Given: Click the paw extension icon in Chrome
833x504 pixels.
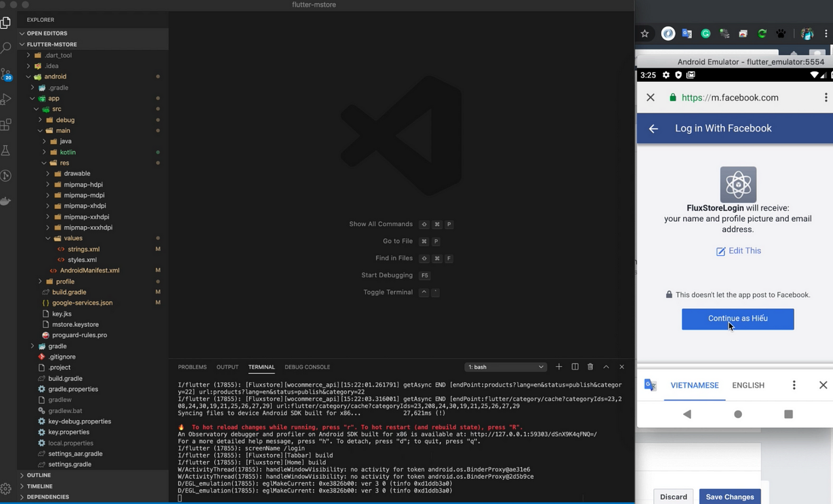Looking at the screenshot, I should coord(781,34).
